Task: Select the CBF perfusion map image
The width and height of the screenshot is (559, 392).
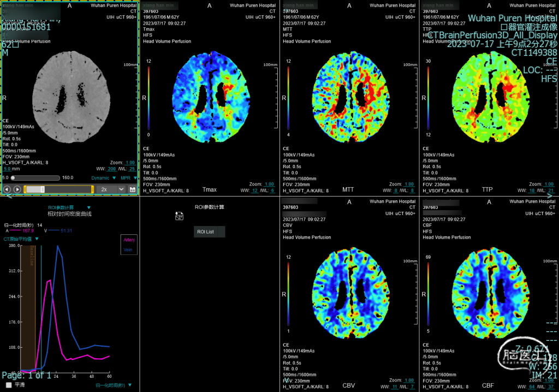Action: 491,293
